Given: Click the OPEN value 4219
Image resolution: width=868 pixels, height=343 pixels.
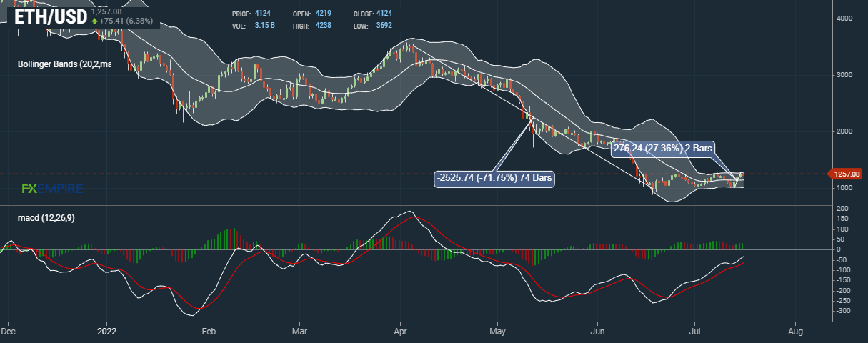Looking at the screenshot, I should [321, 14].
